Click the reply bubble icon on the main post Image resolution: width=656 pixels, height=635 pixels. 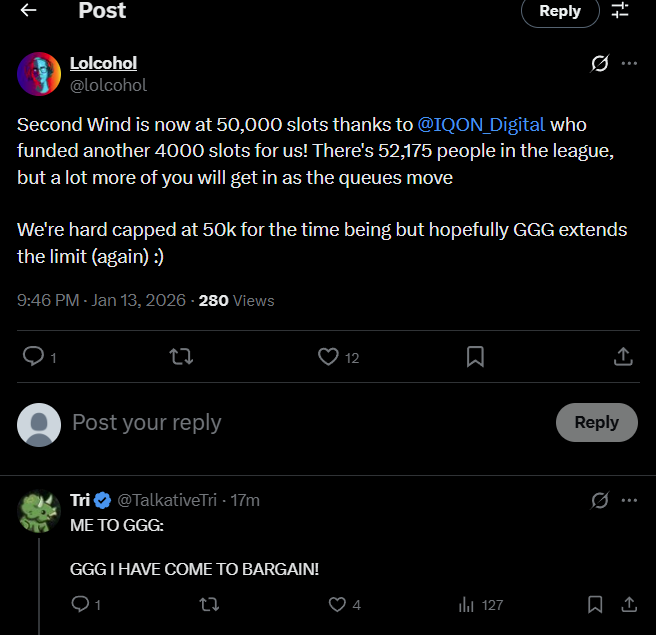pyautogui.click(x=33, y=356)
